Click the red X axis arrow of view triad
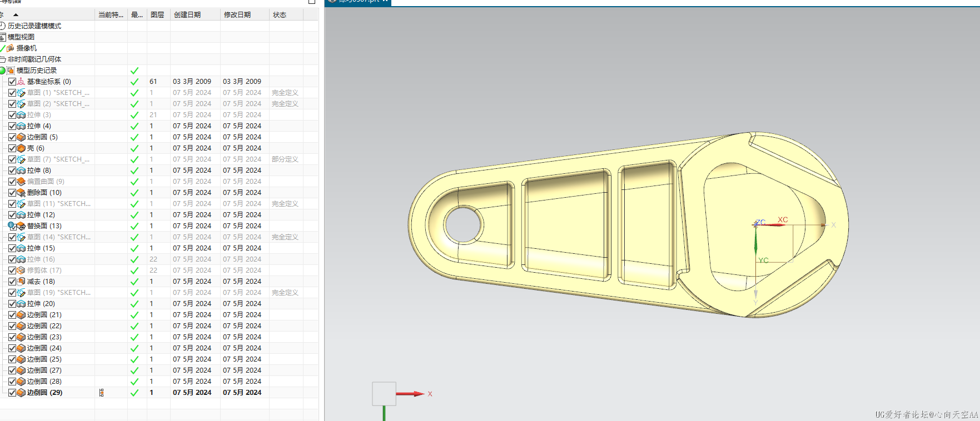980x421 pixels. [x=410, y=394]
